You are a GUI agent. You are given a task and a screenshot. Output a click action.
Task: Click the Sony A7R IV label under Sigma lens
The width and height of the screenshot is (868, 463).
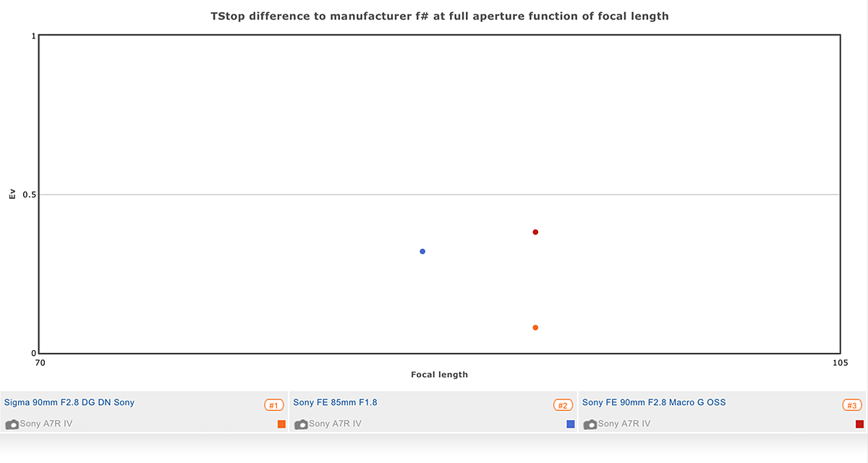[46, 424]
